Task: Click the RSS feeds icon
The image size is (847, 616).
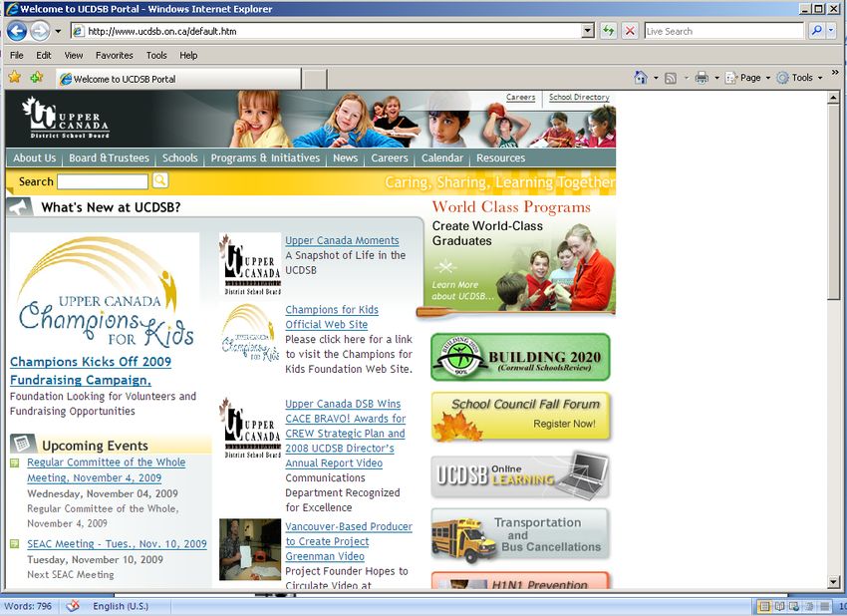Action: [x=671, y=79]
